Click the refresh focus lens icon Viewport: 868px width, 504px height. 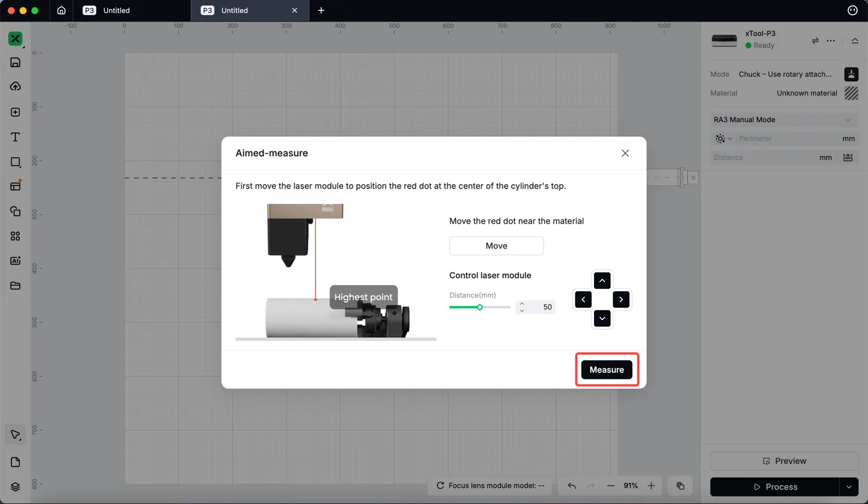(x=440, y=486)
